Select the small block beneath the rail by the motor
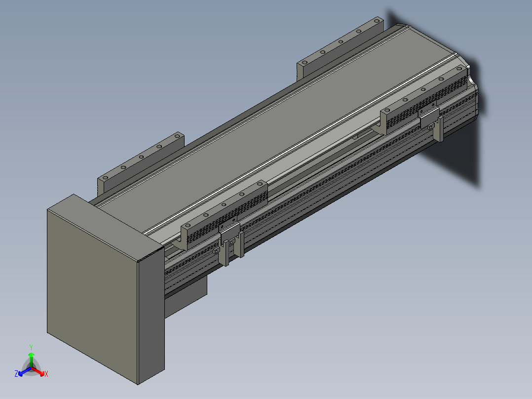The image size is (532, 399). tap(186, 296)
